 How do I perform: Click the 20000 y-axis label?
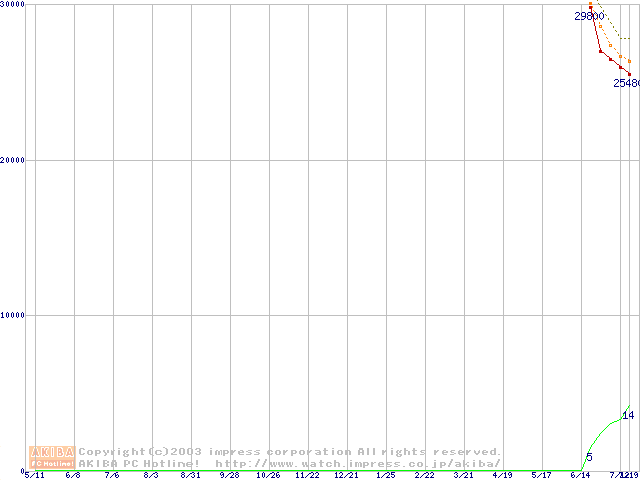coord(13,160)
